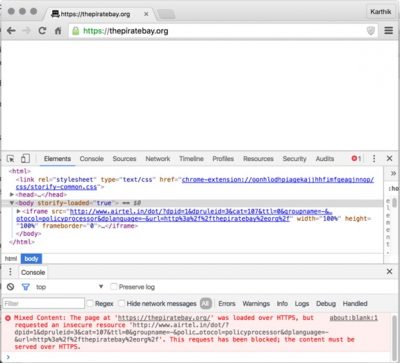Toggle the device mode icon
The height and width of the screenshot is (363, 400).
(25, 159)
